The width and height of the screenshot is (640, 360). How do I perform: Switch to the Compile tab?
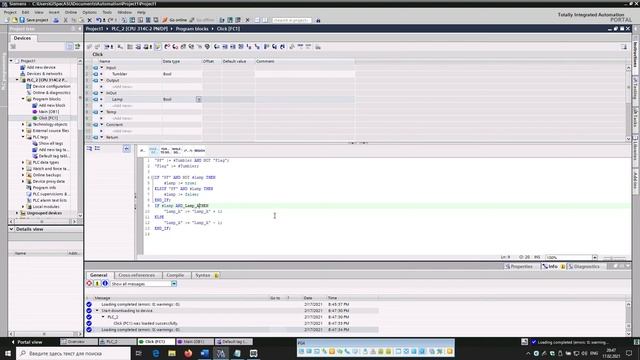click(x=175, y=275)
